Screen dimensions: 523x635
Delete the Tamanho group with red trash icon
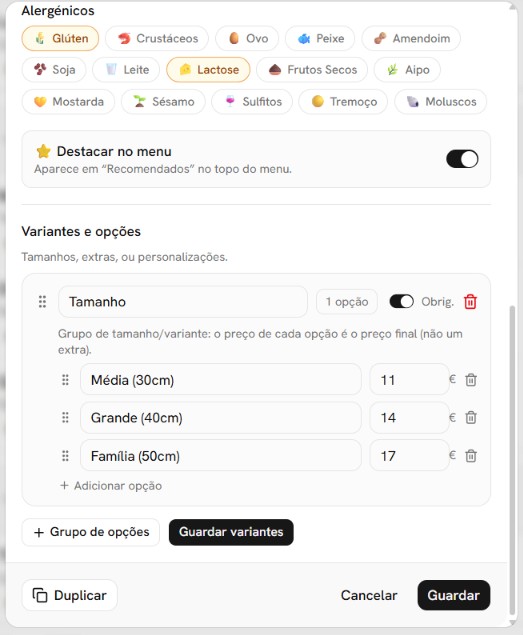(x=470, y=302)
